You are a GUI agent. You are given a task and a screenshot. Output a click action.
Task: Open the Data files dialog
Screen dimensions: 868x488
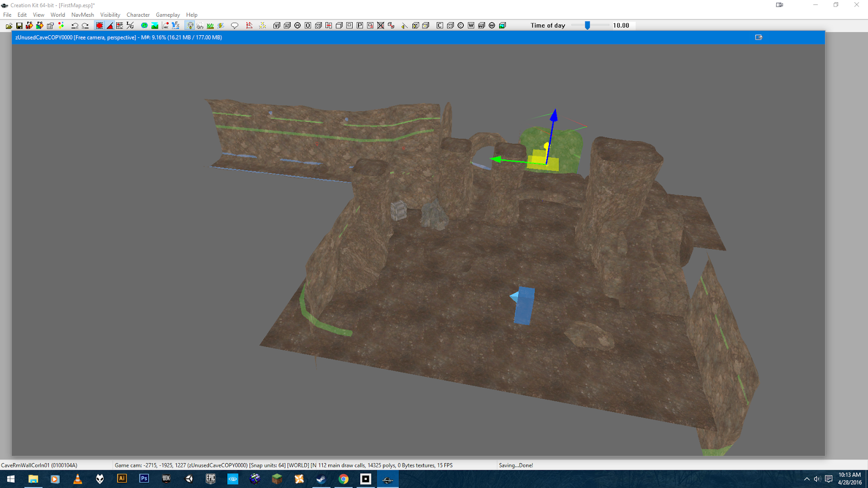[10, 25]
